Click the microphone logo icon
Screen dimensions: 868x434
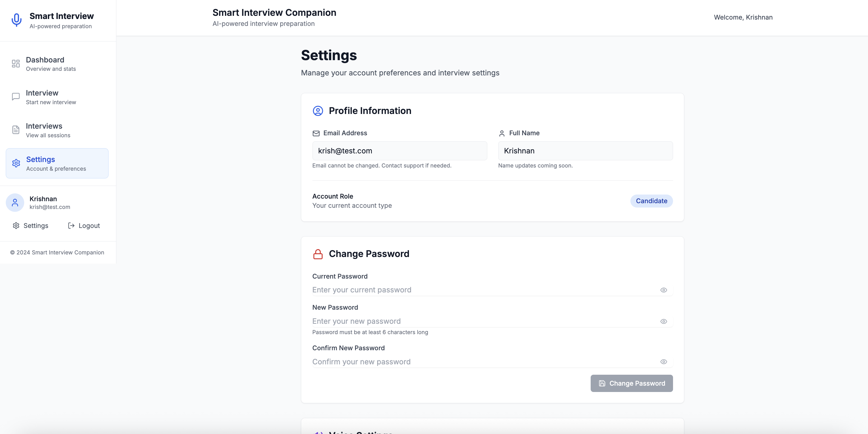click(16, 20)
